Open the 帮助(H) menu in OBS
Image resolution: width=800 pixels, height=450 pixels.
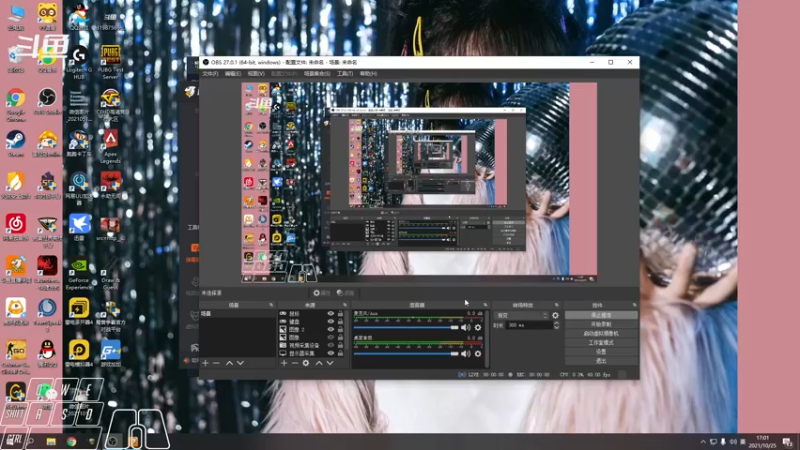tap(368, 74)
